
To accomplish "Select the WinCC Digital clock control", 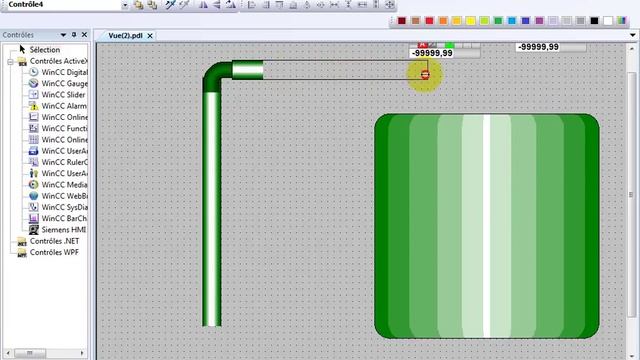I will click(x=58, y=72).
